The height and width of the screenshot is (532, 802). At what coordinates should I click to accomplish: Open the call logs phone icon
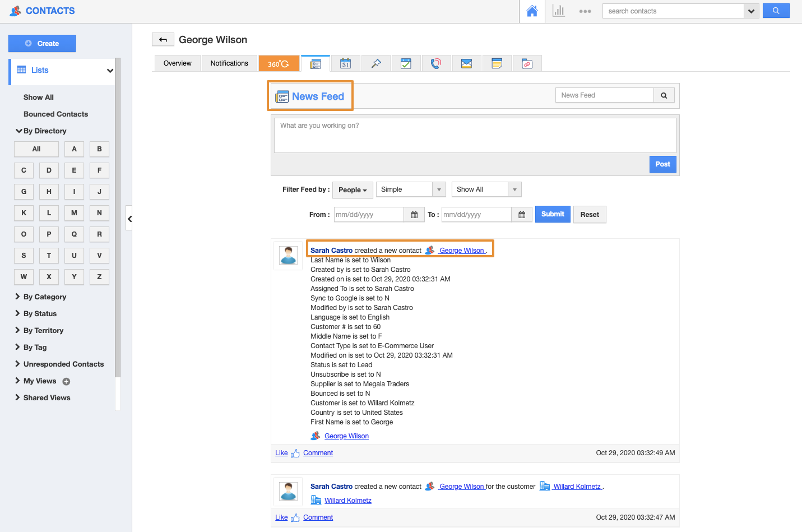pos(436,64)
